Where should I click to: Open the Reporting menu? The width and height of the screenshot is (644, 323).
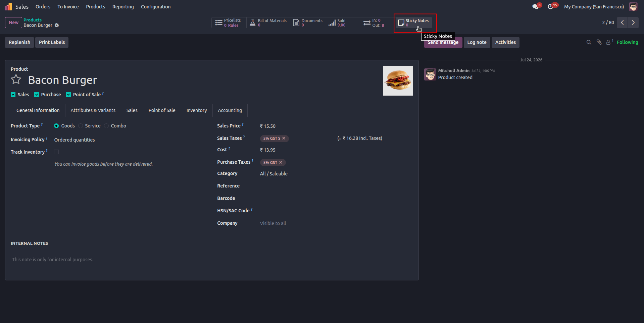pos(123,7)
